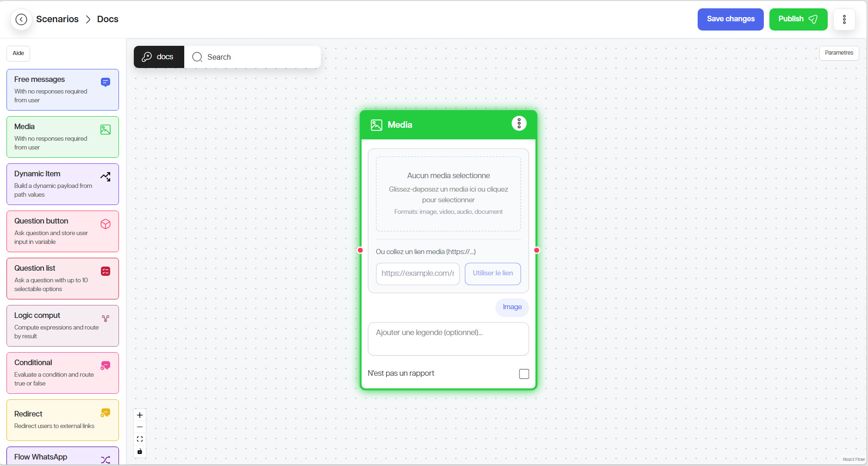Click the Media node header image icon
Screen dimensions: 868x466
[376, 125]
